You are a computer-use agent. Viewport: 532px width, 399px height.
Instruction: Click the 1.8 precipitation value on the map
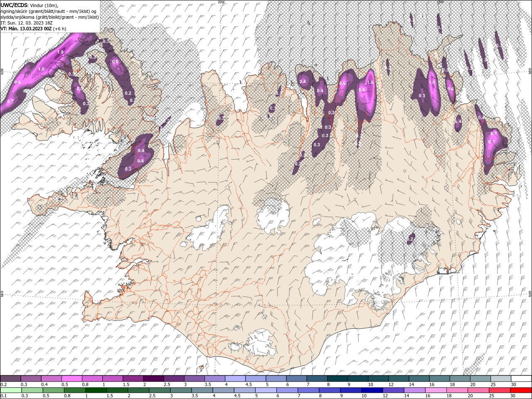(60, 52)
